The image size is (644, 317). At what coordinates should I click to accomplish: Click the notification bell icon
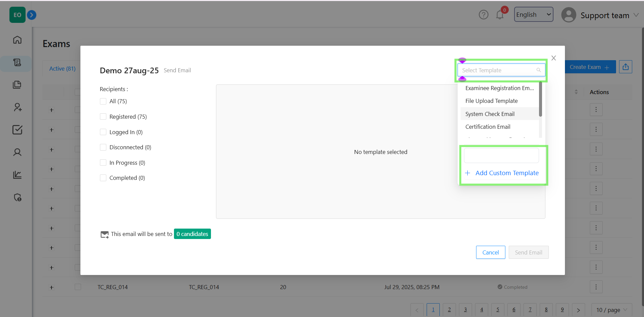click(500, 15)
